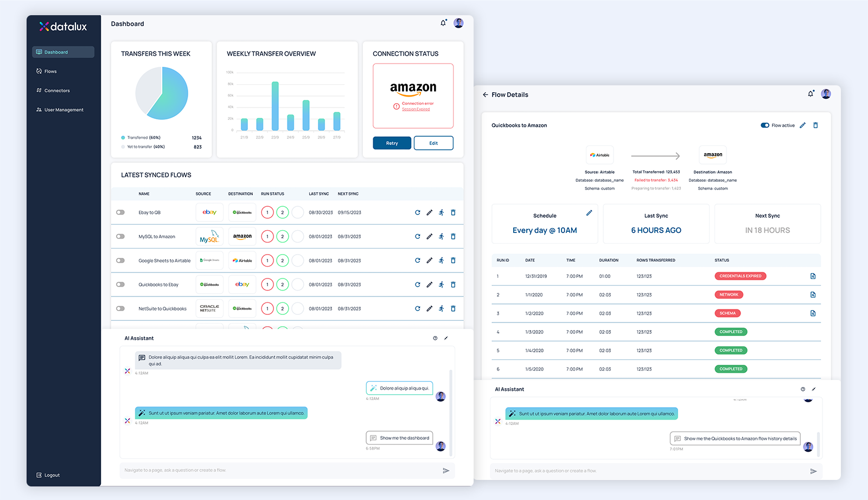868x500 pixels.
Task: Open log file for run 1
Action: point(813,276)
